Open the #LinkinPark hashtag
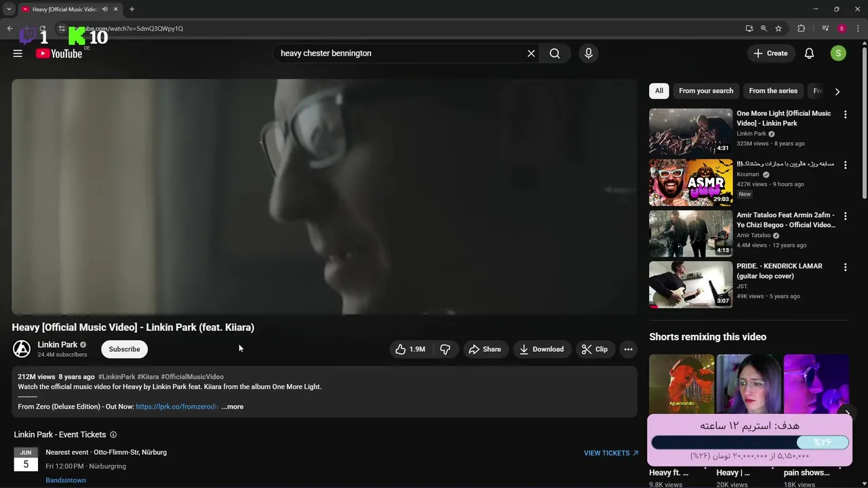 117,377
